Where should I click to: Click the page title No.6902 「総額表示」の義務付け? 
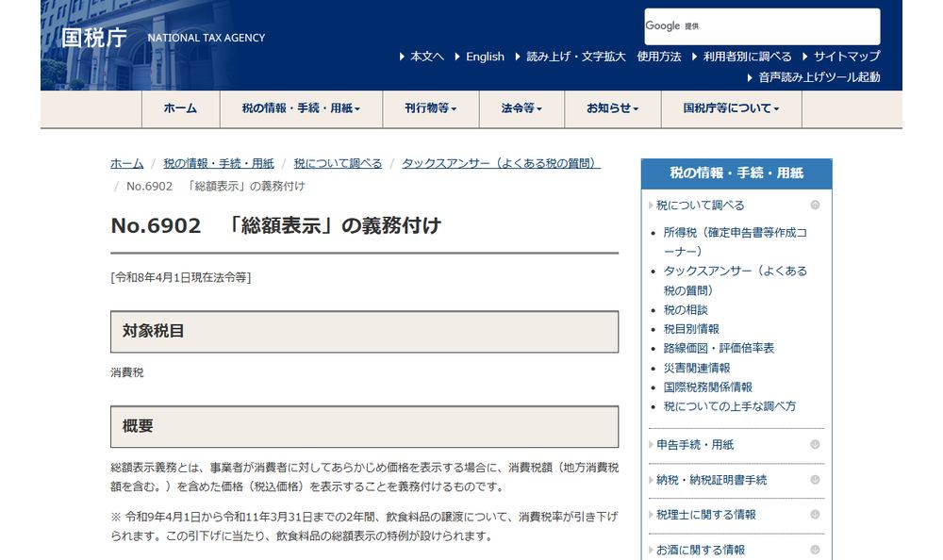tap(276, 225)
